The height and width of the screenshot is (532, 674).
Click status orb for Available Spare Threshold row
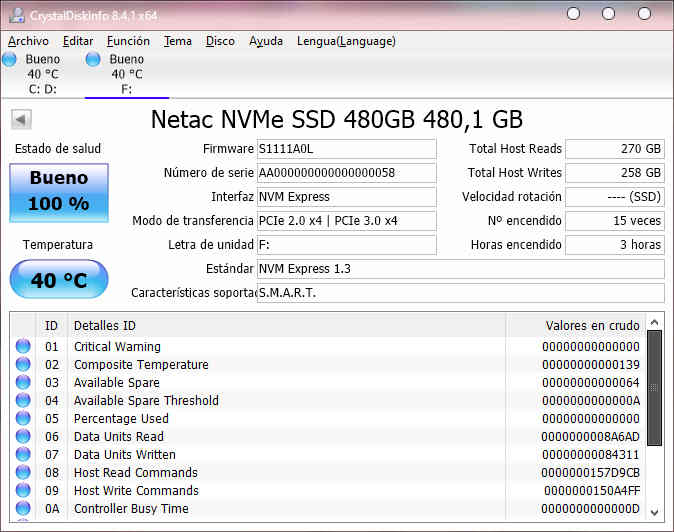point(23,401)
